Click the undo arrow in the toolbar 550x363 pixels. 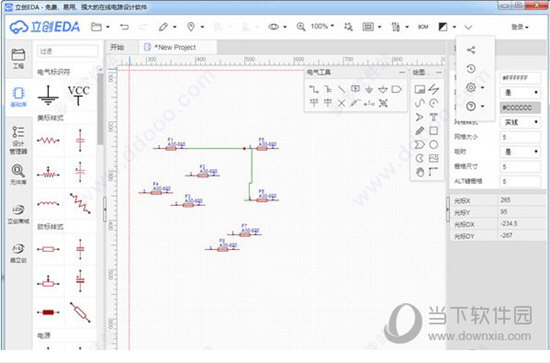[124, 27]
